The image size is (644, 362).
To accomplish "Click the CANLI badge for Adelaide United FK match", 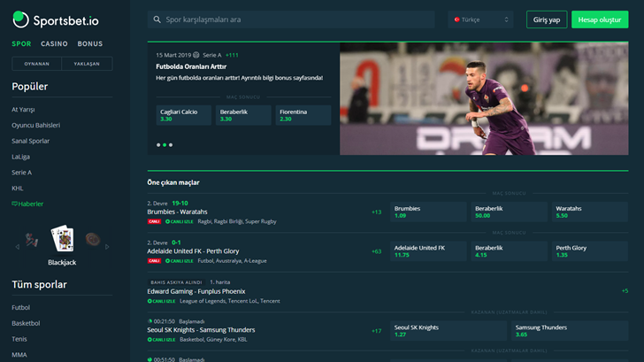I will (x=154, y=261).
